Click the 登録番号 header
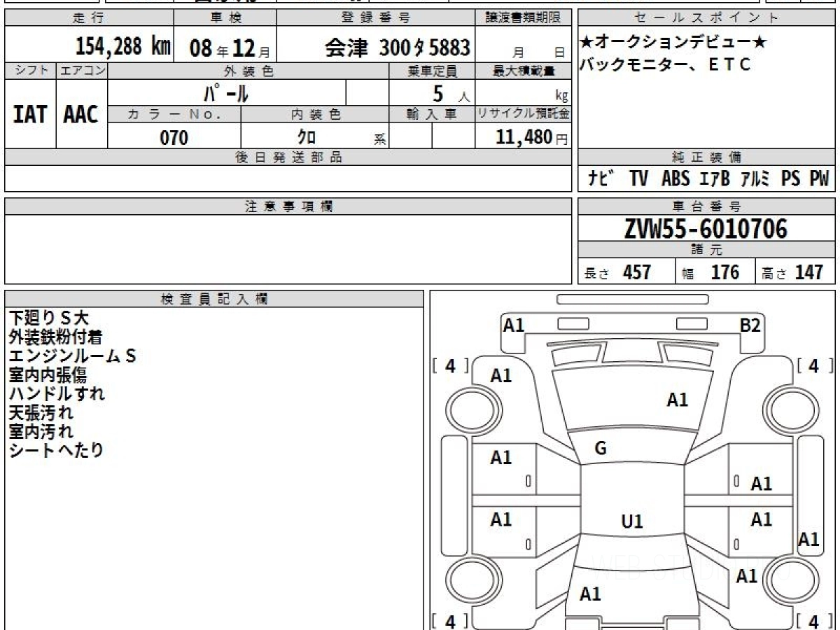The width and height of the screenshot is (840, 630). [377, 18]
